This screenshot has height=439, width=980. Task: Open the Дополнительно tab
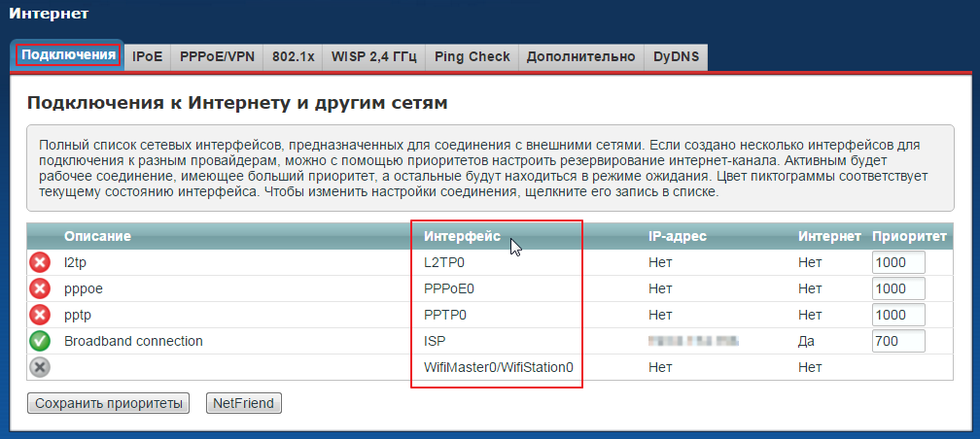coord(580,56)
